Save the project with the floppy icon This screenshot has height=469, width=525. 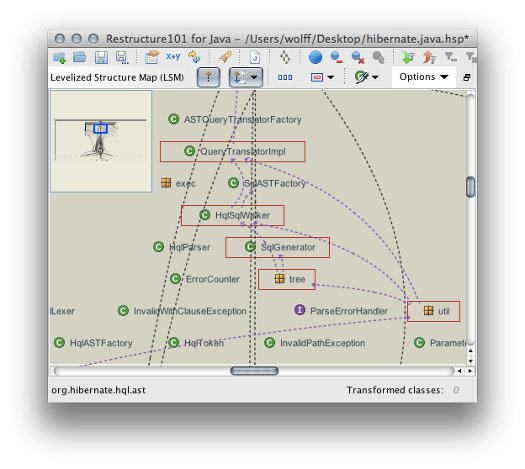(101, 58)
